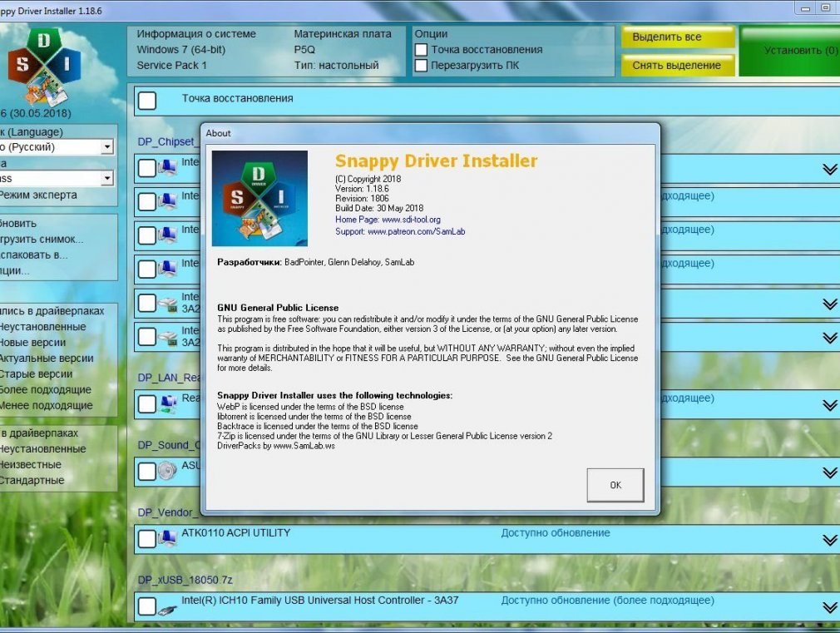Image resolution: width=840 pixels, height=633 pixels.
Task: Click Распаковать в... in the sidebar
Action: pyautogui.click(x=33, y=255)
